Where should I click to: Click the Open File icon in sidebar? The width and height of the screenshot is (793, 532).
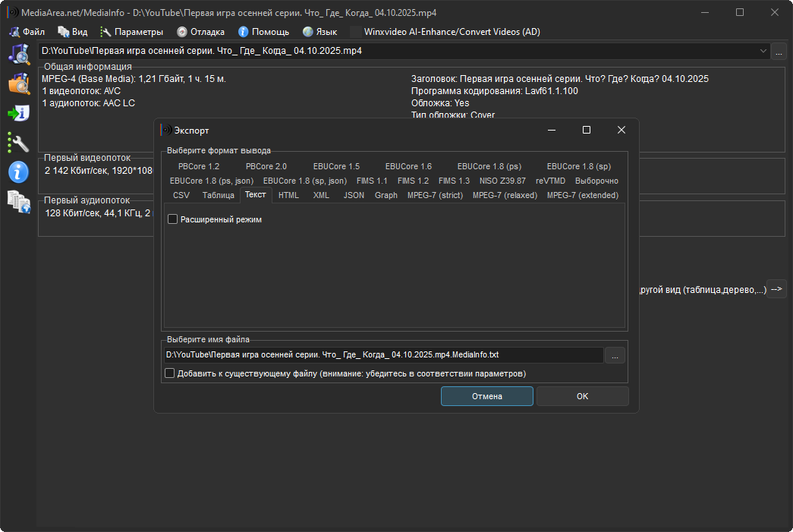coord(18,54)
